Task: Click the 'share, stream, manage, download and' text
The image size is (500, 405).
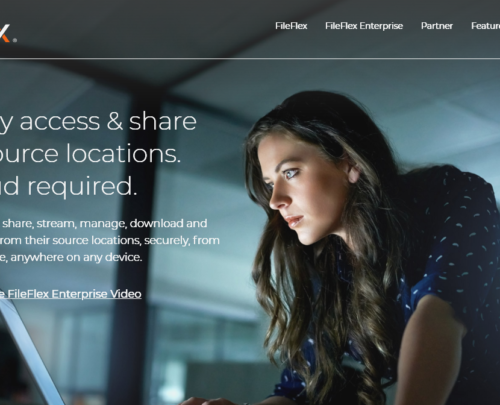Action: pyautogui.click(x=105, y=223)
